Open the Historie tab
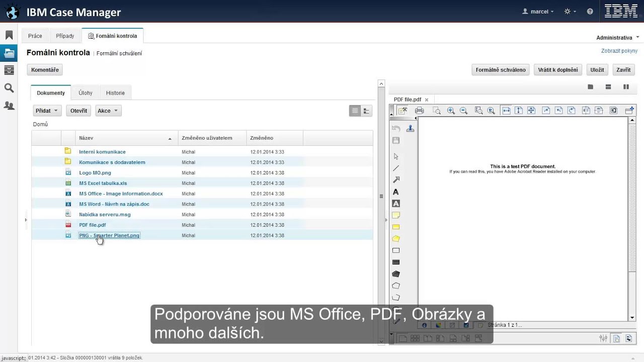Image resolution: width=644 pixels, height=362 pixels. pos(115,93)
